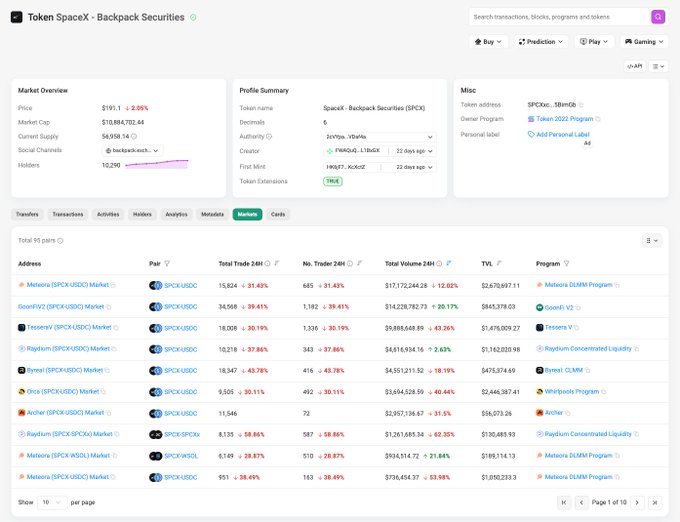This screenshot has width=680, height=522.
Task: Click the Total pairs info icon
Action: pos(60,241)
